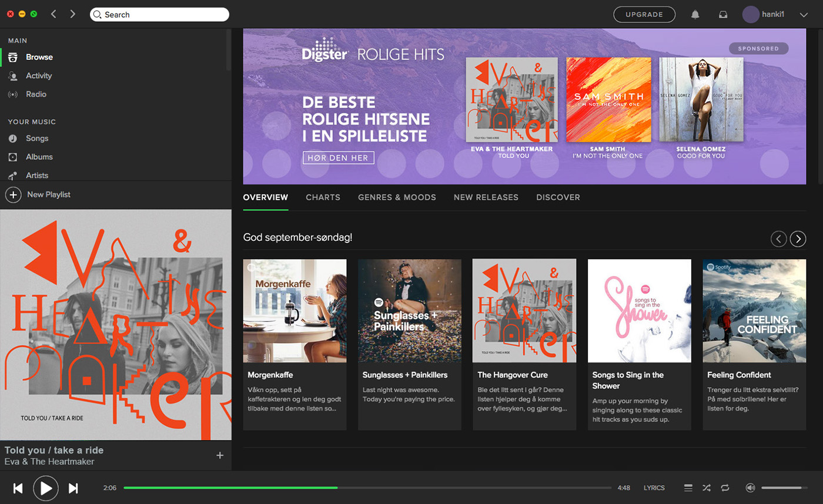The image size is (823, 504).
Task: Click the LYRICS button
Action: click(654, 488)
